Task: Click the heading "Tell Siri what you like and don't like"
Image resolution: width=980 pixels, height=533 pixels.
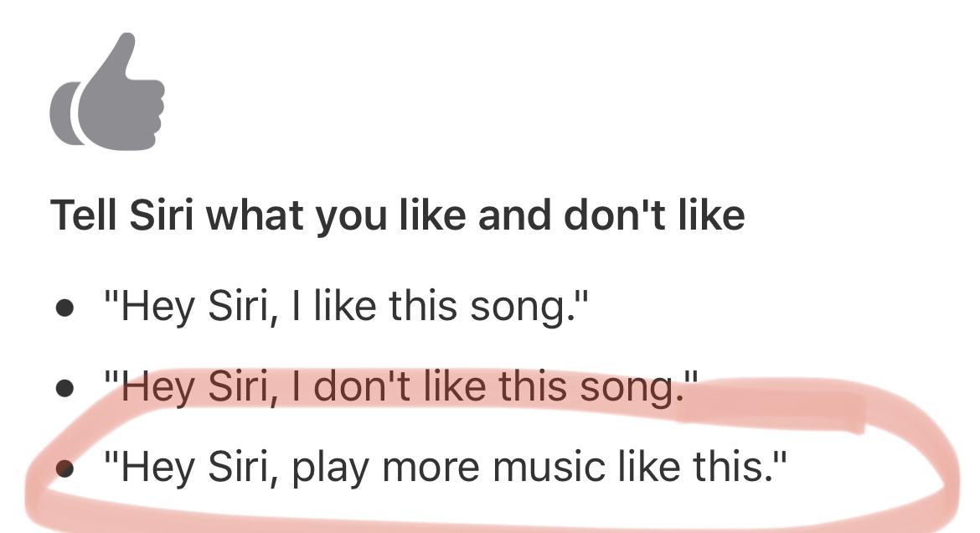Action: 397,215
